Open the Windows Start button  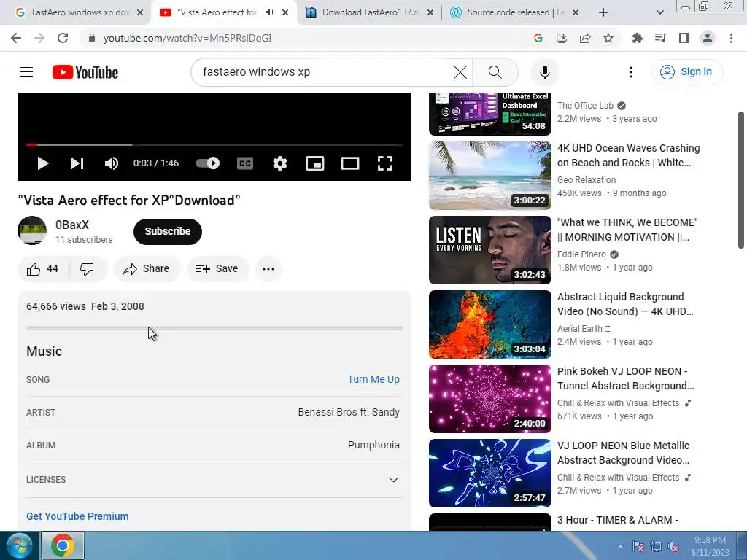[18, 545]
